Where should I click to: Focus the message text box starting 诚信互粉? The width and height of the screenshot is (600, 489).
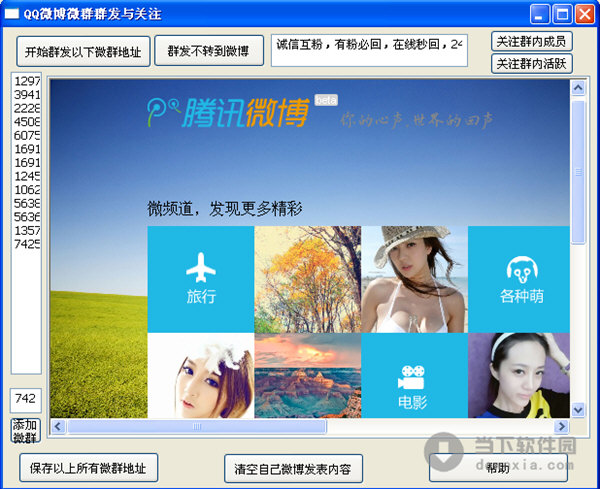369,51
